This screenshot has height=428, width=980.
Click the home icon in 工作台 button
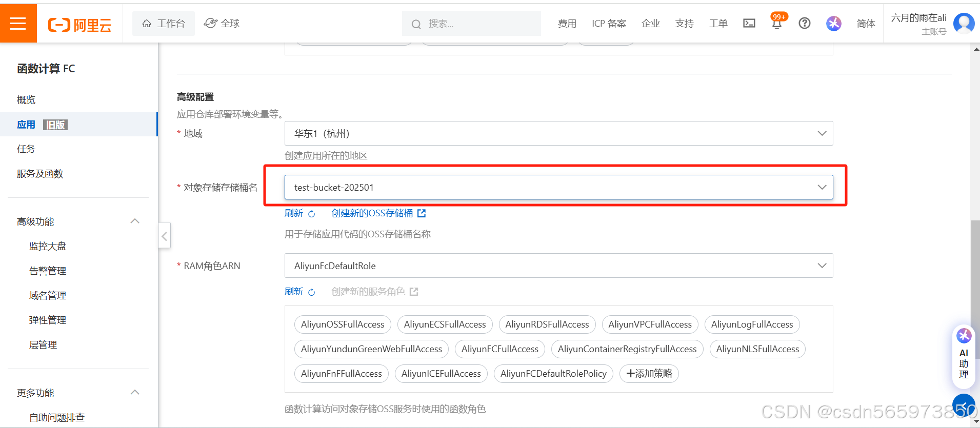click(147, 24)
